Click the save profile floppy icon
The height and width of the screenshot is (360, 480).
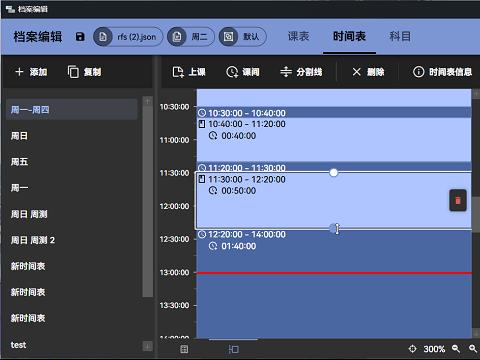[80, 37]
